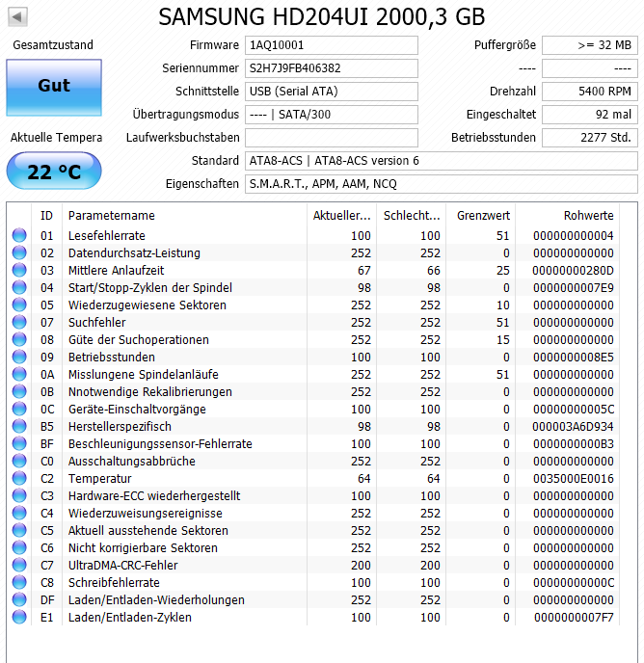Click the Übertragungsmodus field SATA/300

point(332,115)
